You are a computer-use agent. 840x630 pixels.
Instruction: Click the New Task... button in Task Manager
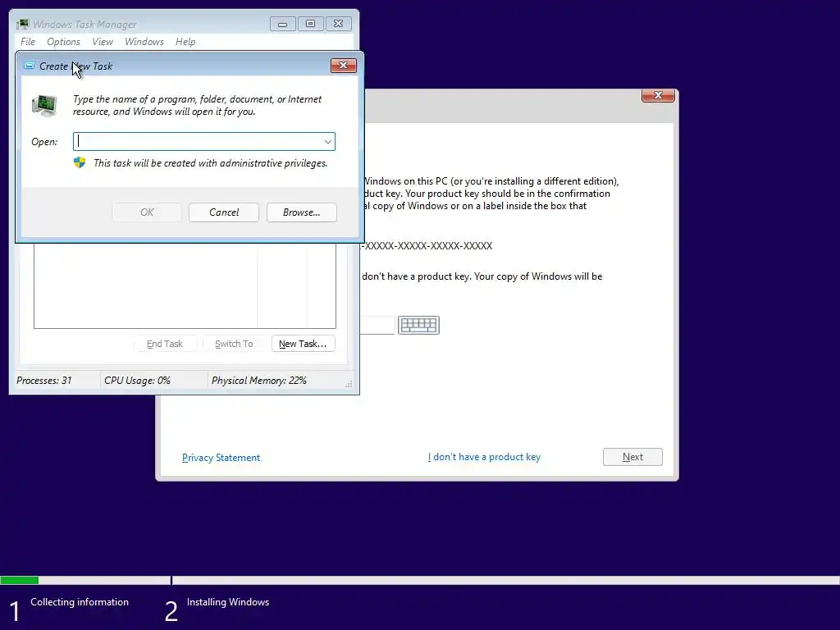pos(304,344)
